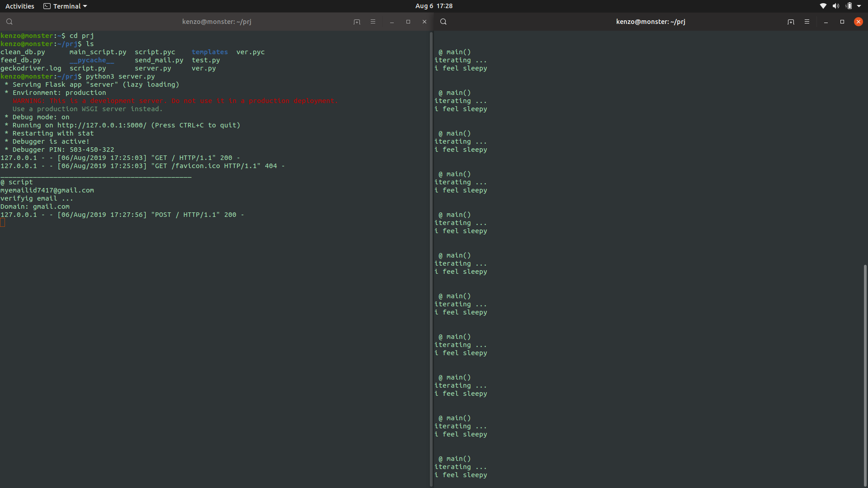Click feed_db.py in the file listing
The width and height of the screenshot is (868, 488).
(21, 60)
